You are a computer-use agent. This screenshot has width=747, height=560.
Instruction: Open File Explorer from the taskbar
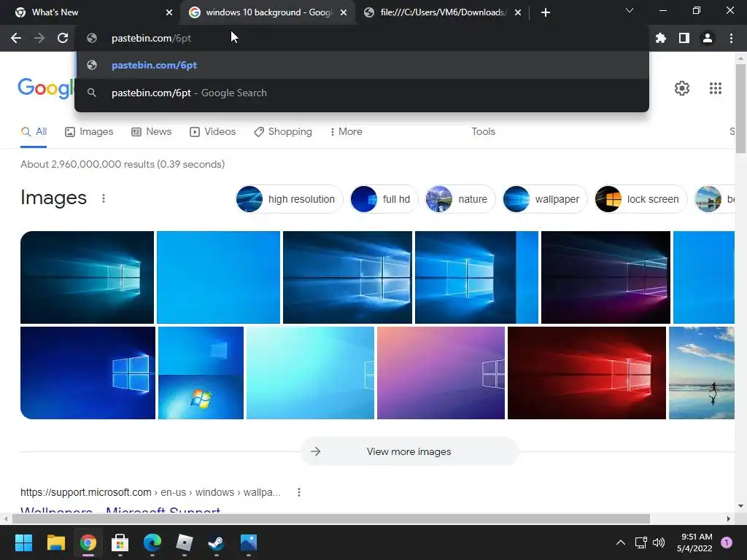point(55,542)
